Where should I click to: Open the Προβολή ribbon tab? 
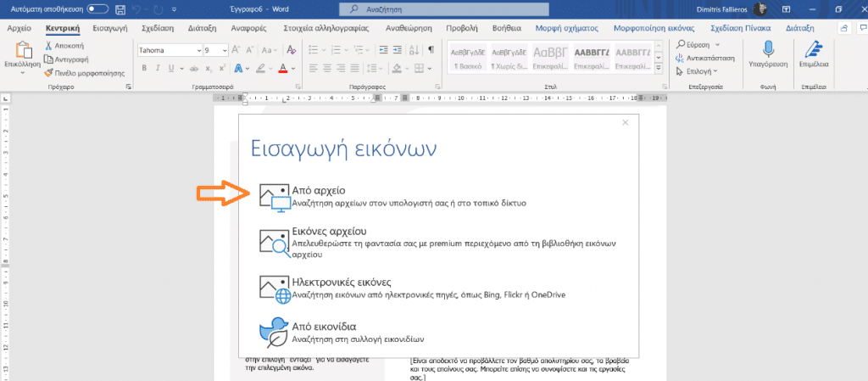[462, 28]
